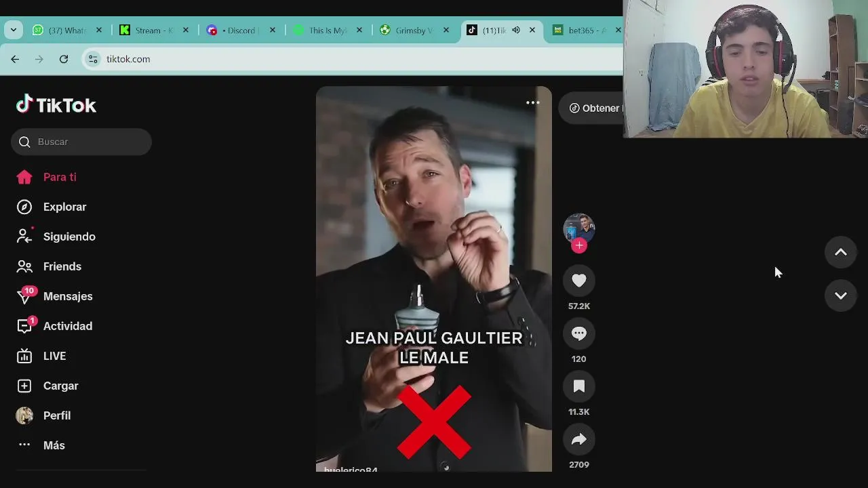Close the WhatsApp tab
Viewport: 868px width, 488px height.
99,30
